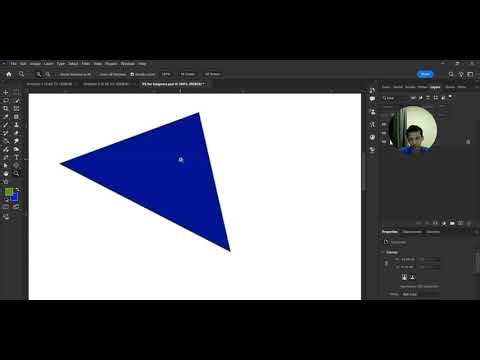Viewport: 480px width, 360px height.
Task: Select the Lasso tool
Action: tap(6, 100)
